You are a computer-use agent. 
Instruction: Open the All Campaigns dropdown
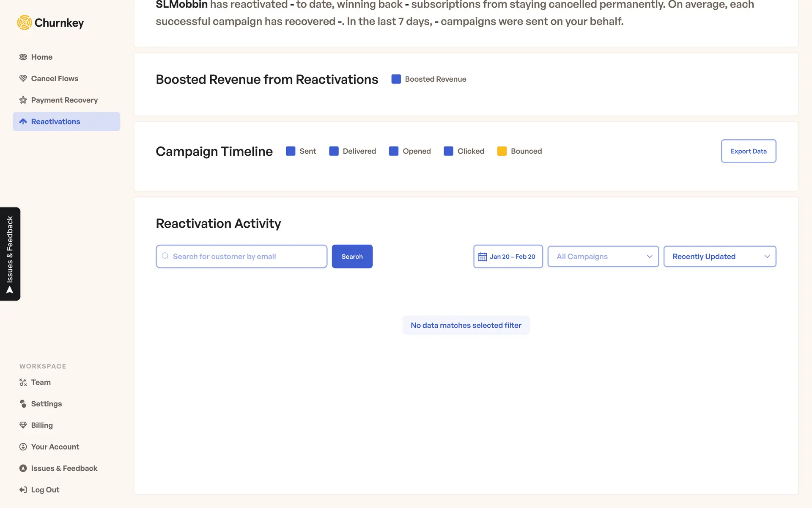click(603, 257)
